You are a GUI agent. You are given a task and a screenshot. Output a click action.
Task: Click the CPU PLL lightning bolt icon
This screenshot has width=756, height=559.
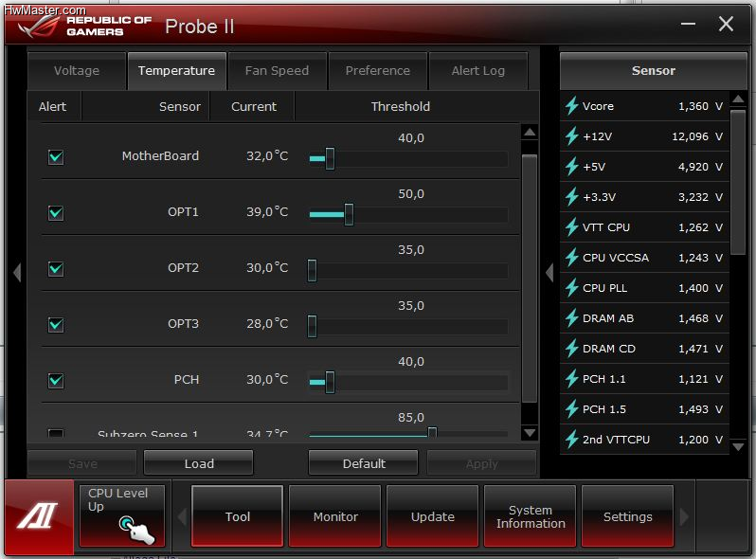(572, 288)
